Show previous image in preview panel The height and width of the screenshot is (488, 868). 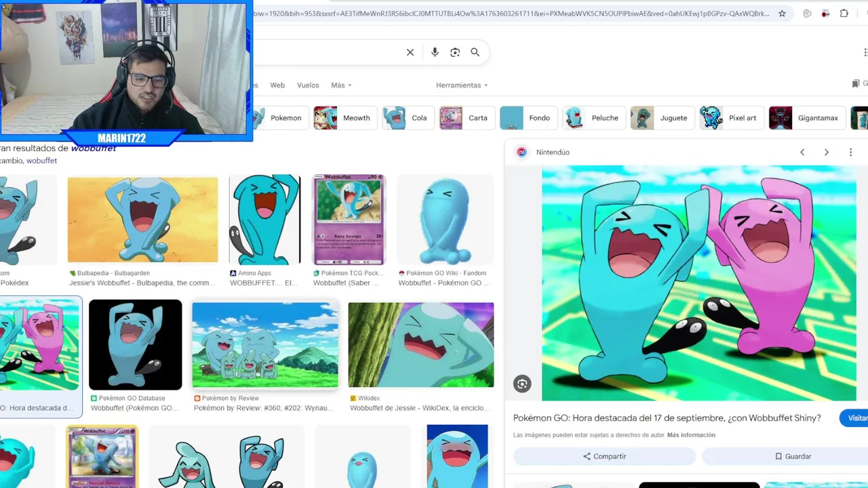pyautogui.click(x=802, y=152)
